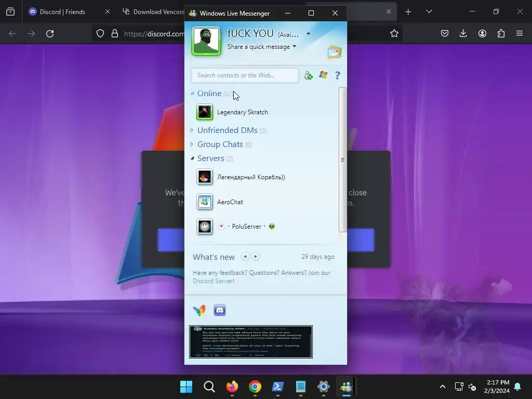
Task: Open the Firefox account icon
Action: tap(482, 33)
